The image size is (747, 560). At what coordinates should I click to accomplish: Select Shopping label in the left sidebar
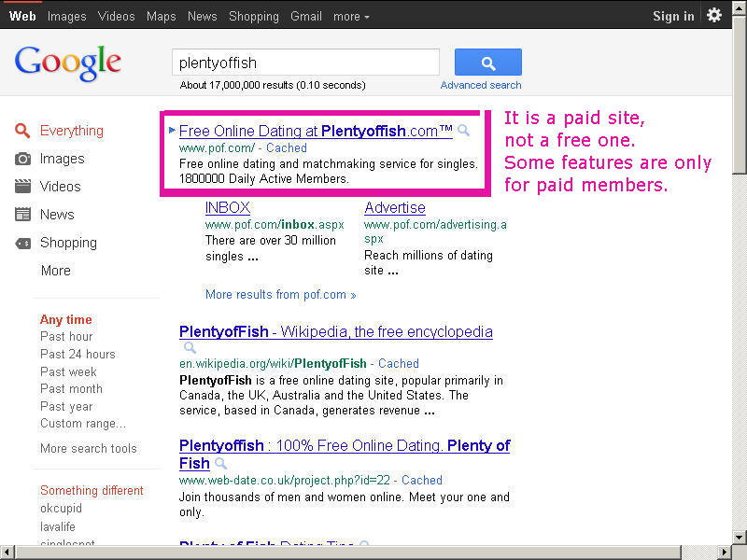click(x=68, y=243)
